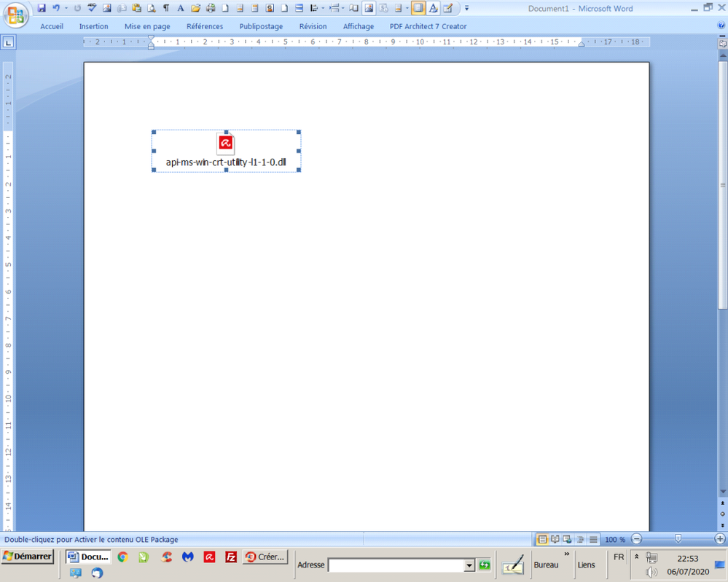Switch to the Insertion ribbon tab
This screenshot has width=728, height=582.
pyautogui.click(x=93, y=25)
